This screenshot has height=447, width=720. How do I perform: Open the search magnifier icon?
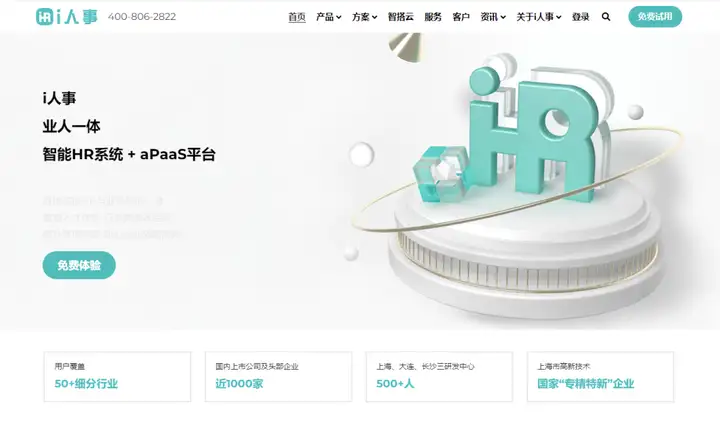pyautogui.click(x=606, y=17)
